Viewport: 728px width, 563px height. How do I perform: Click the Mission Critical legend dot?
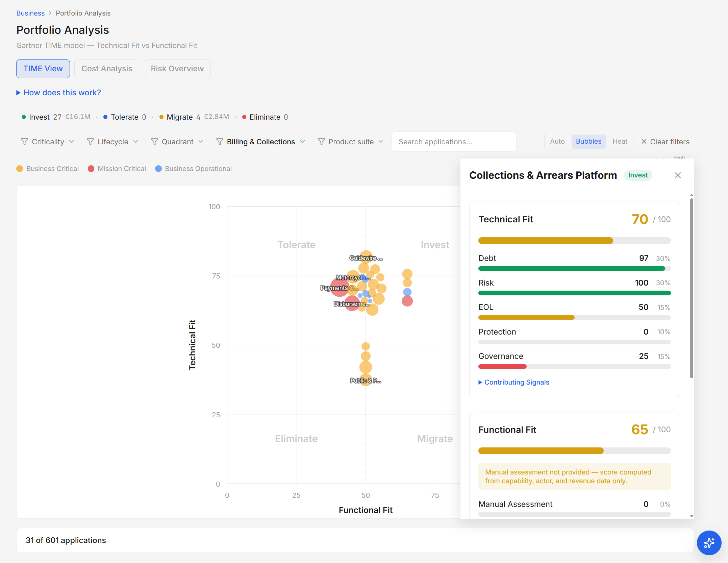(x=91, y=169)
